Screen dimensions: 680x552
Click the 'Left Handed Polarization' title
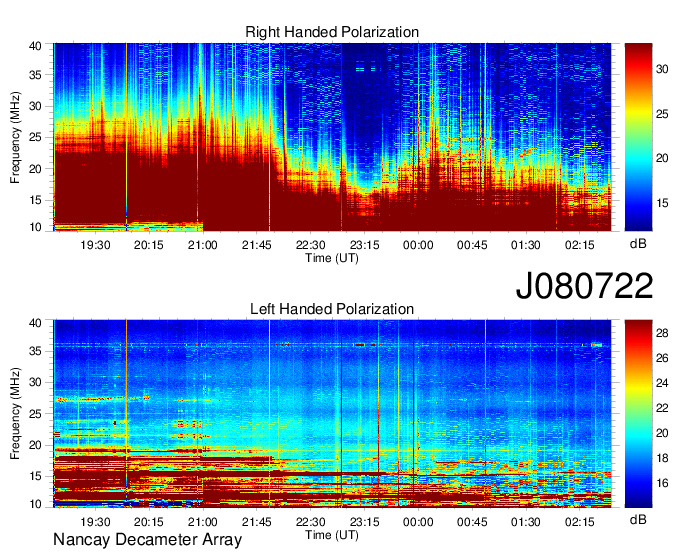pos(332,309)
